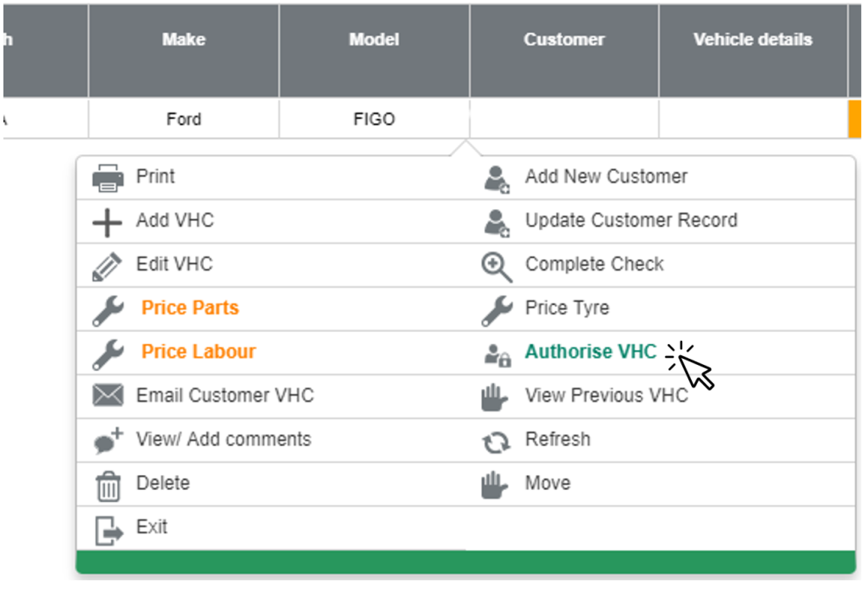Click the Refresh arrows icon

pyautogui.click(x=496, y=441)
